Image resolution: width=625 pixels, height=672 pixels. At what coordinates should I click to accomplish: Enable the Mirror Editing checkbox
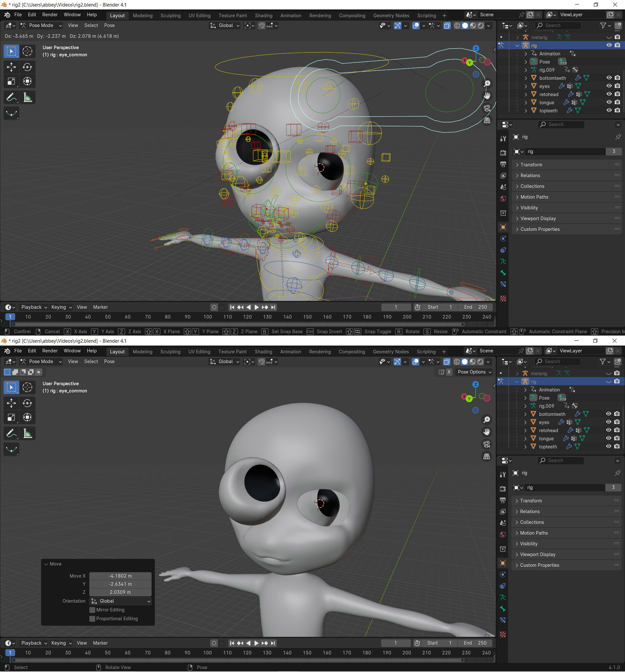coord(92,610)
